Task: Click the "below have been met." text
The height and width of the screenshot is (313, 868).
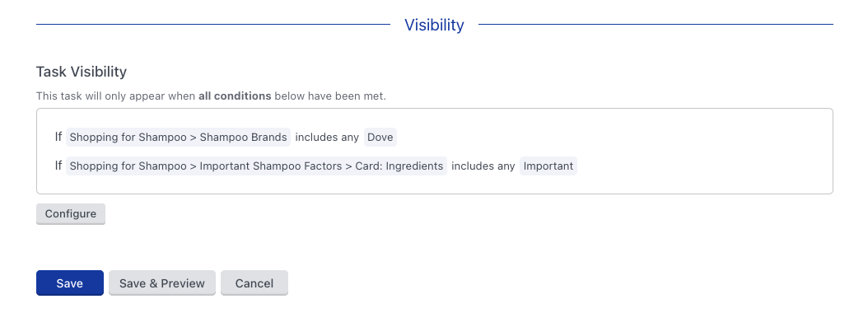Action: coord(330,96)
